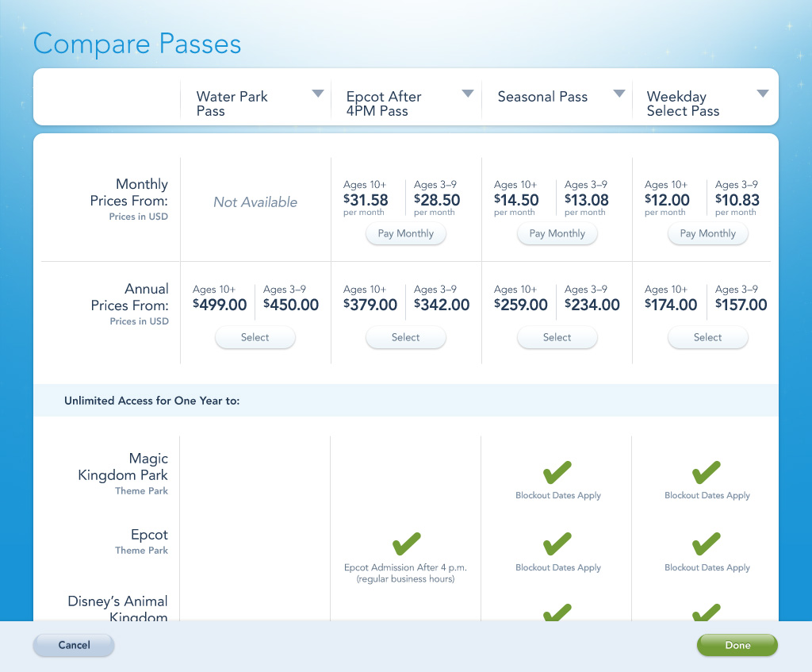Click Seasonal Pass Animal Kingdom checkmark
Image resolution: width=812 pixels, height=672 pixels.
click(x=557, y=613)
